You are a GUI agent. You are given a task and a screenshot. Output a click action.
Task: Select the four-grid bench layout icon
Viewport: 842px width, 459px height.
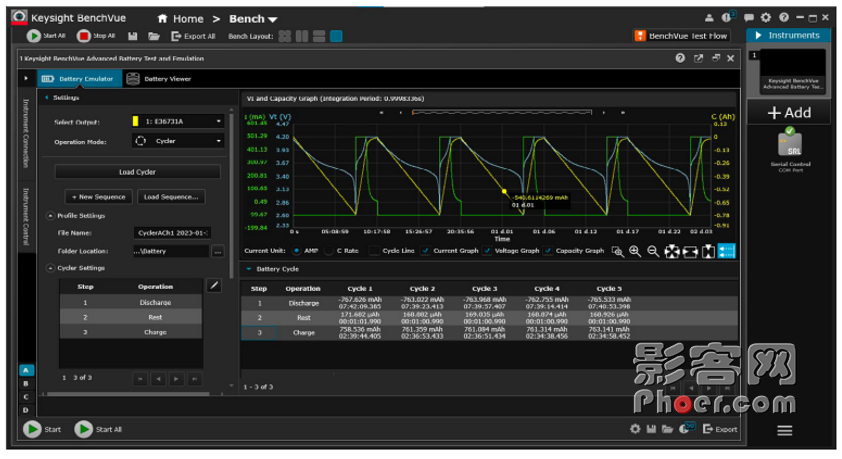285,36
